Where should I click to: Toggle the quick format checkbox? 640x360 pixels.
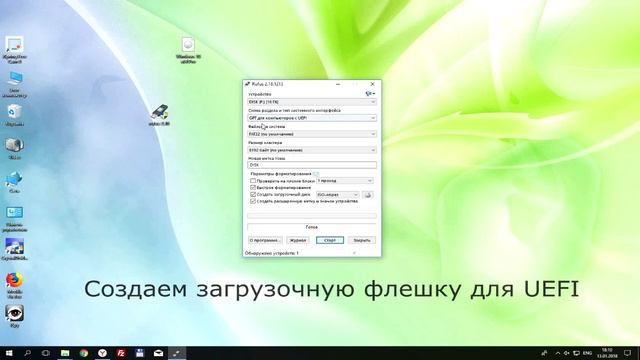coord(253,187)
